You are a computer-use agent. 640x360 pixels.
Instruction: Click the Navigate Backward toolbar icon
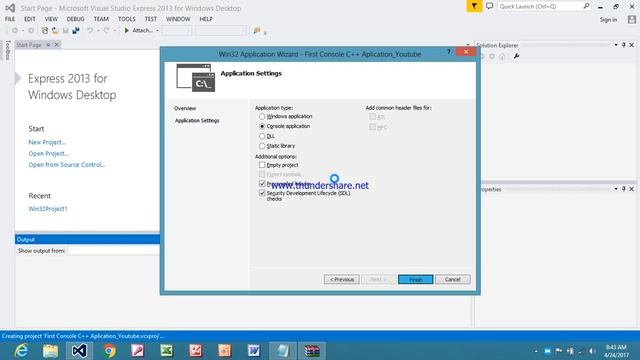(15, 31)
